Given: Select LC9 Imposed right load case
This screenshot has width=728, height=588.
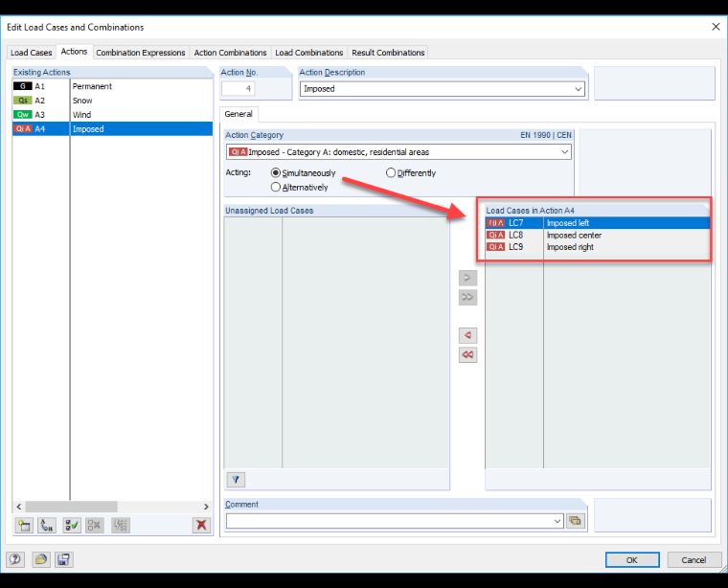Looking at the screenshot, I should (598, 247).
